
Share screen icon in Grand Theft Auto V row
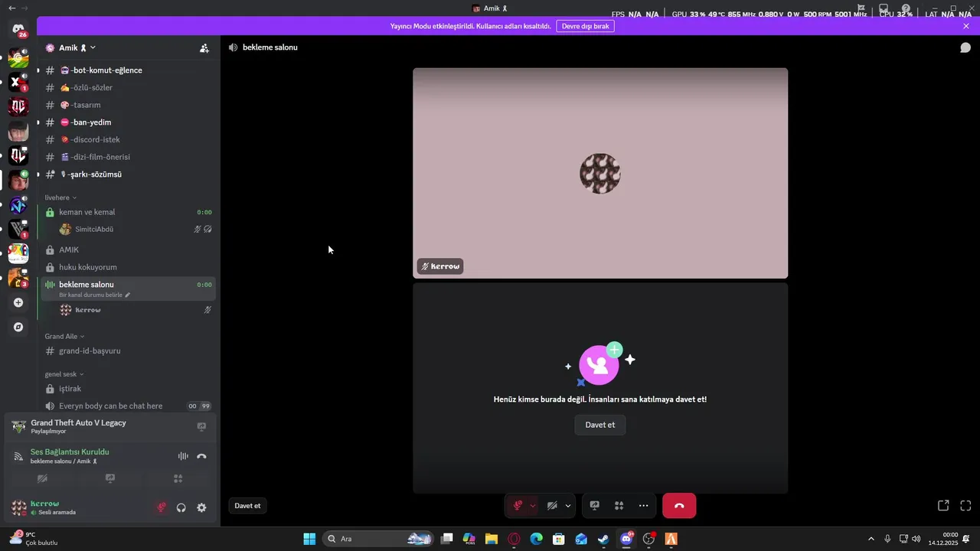[x=201, y=426]
